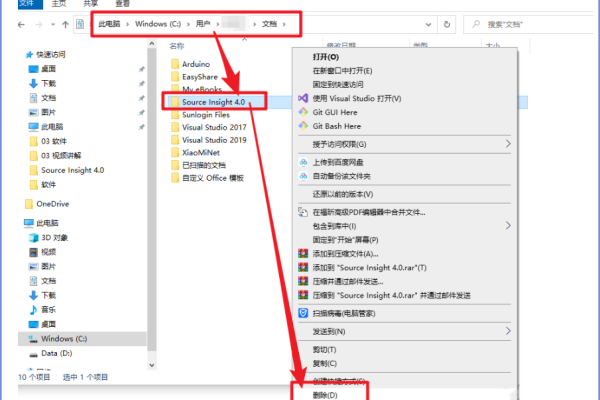Click 用户 in address breadcrumb
Screen dimensions: 600x400
pos(203,24)
